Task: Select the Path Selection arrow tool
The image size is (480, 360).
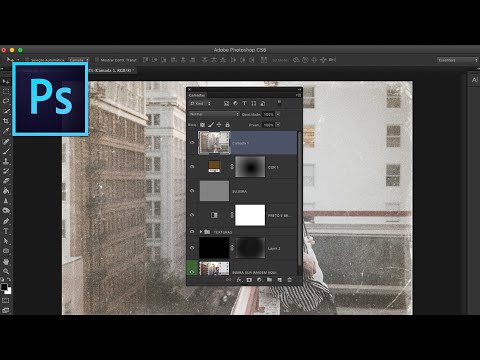Action: (x=6, y=241)
